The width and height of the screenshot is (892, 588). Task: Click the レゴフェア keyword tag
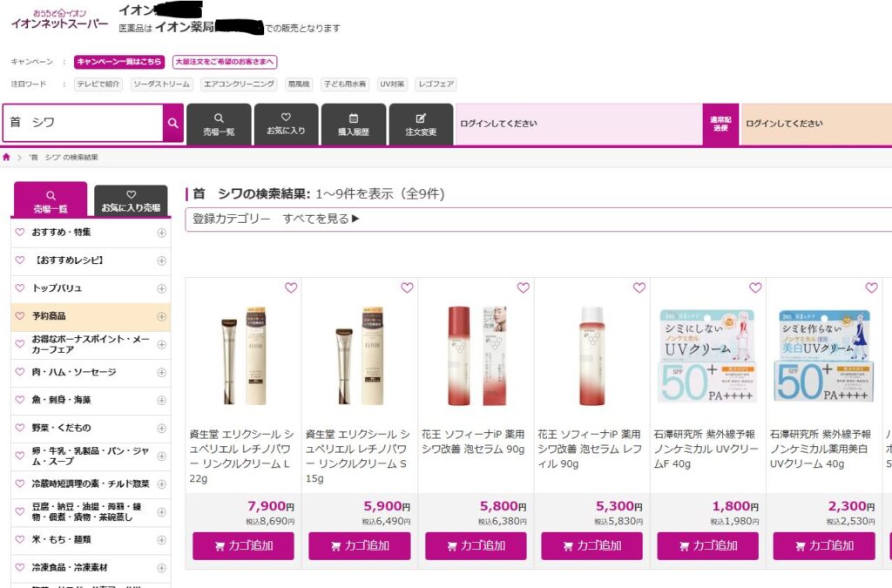pos(436,84)
